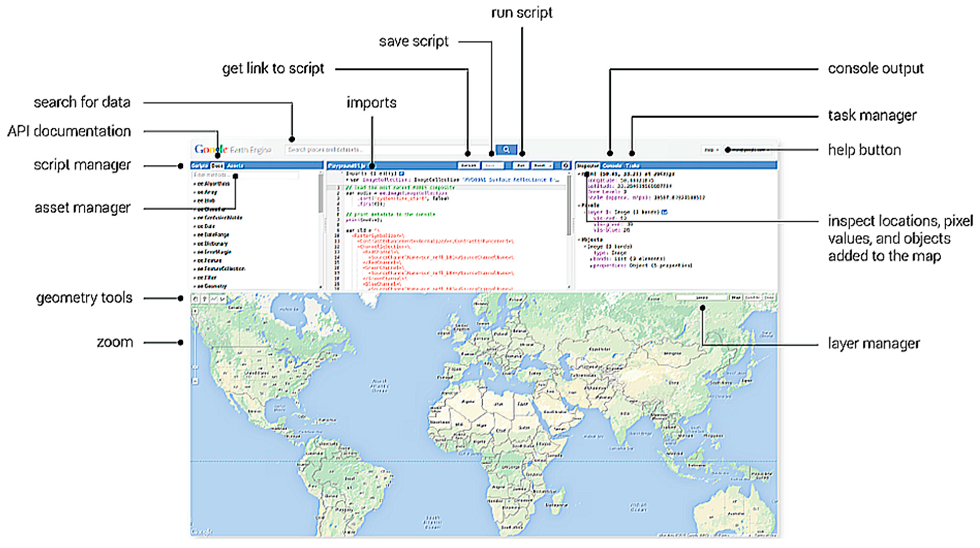Click the Get Link button
This screenshot has height=548, width=980.
tap(468, 165)
